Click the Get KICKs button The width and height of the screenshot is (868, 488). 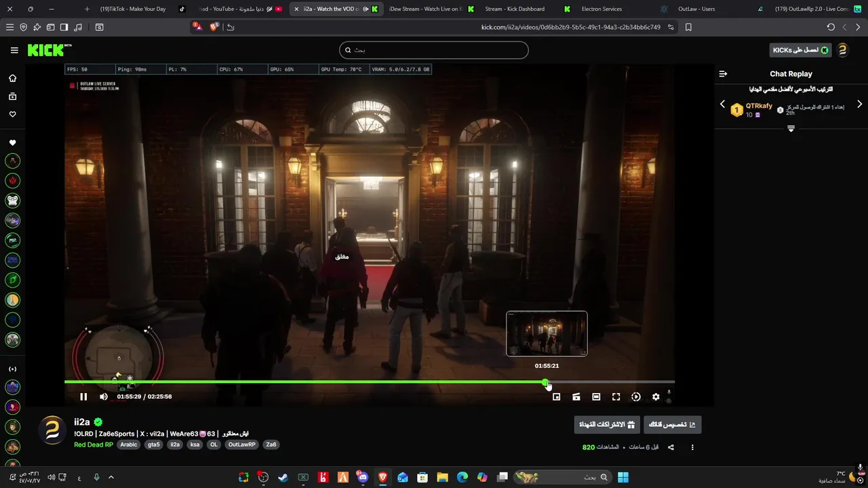point(801,50)
